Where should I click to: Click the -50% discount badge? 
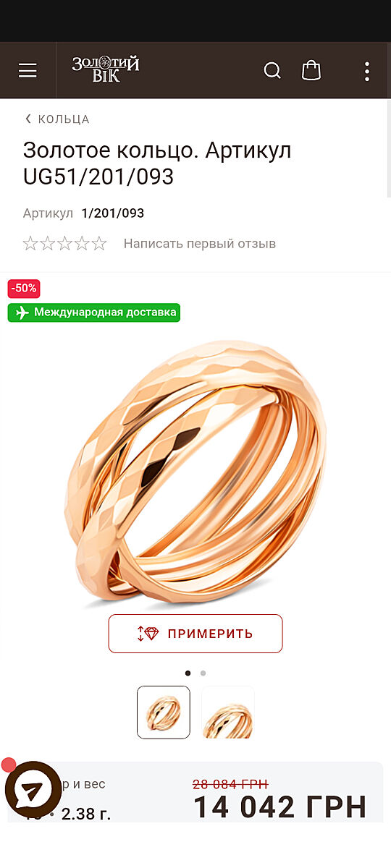point(24,288)
